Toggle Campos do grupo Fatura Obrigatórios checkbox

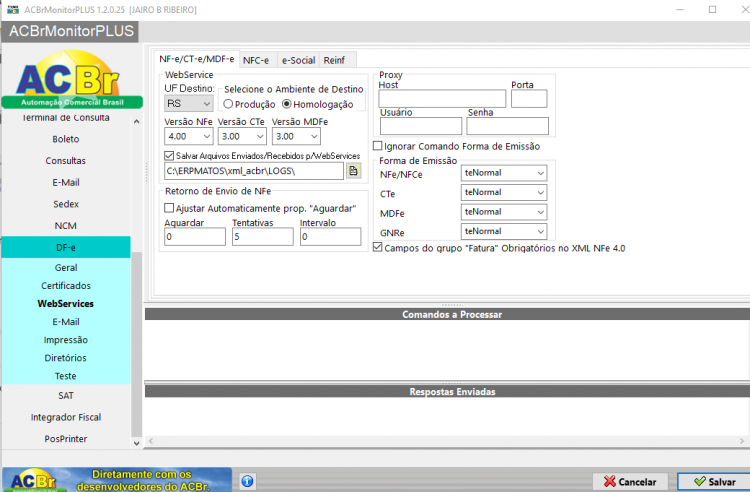377,247
